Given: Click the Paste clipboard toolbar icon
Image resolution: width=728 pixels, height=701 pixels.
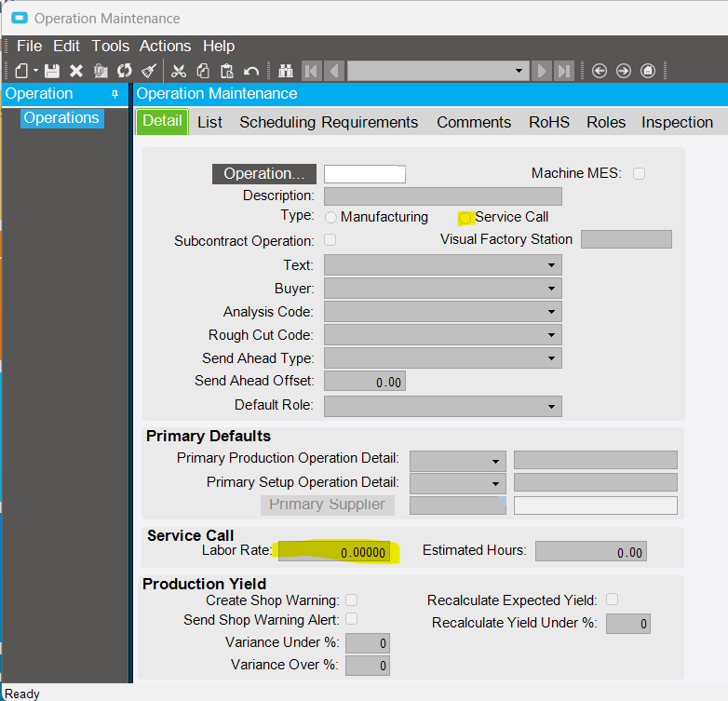Looking at the screenshot, I should tap(227, 71).
